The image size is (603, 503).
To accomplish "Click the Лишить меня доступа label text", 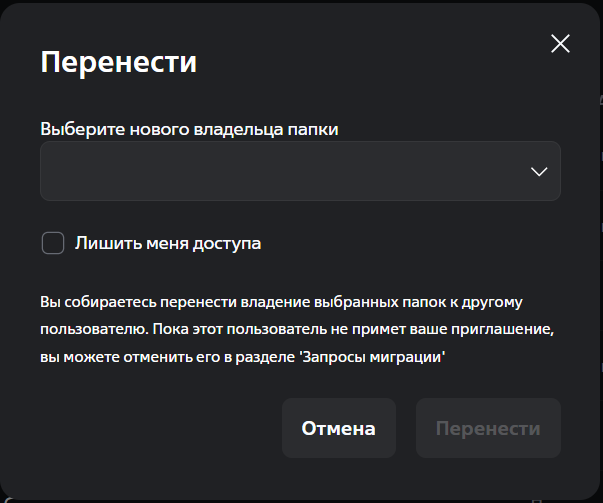I will pos(167,243).
